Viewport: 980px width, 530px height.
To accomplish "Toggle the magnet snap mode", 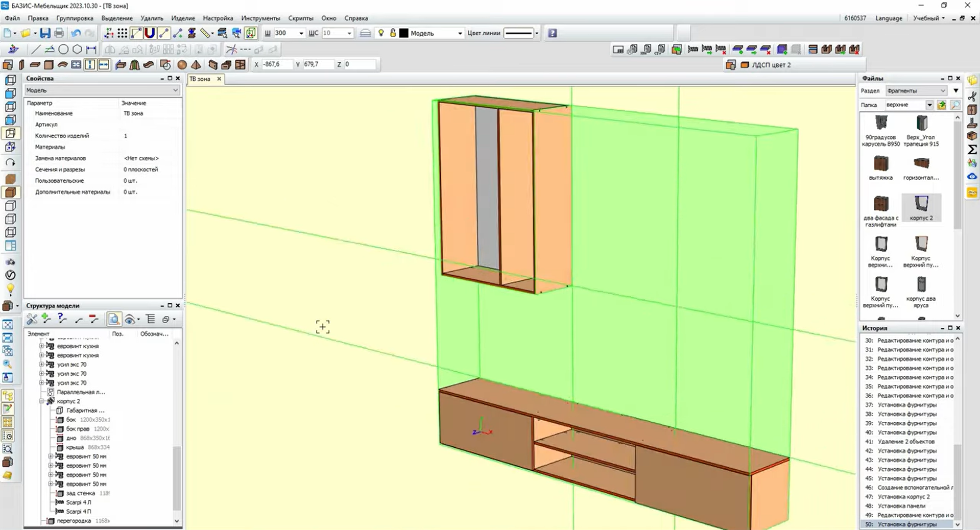I will tap(150, 33).
